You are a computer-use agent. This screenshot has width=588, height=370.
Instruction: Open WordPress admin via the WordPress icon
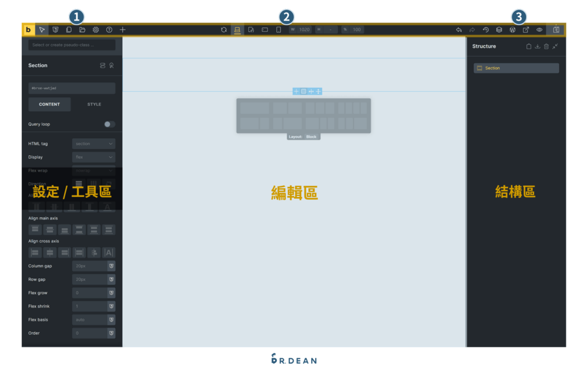pos(513,29)
